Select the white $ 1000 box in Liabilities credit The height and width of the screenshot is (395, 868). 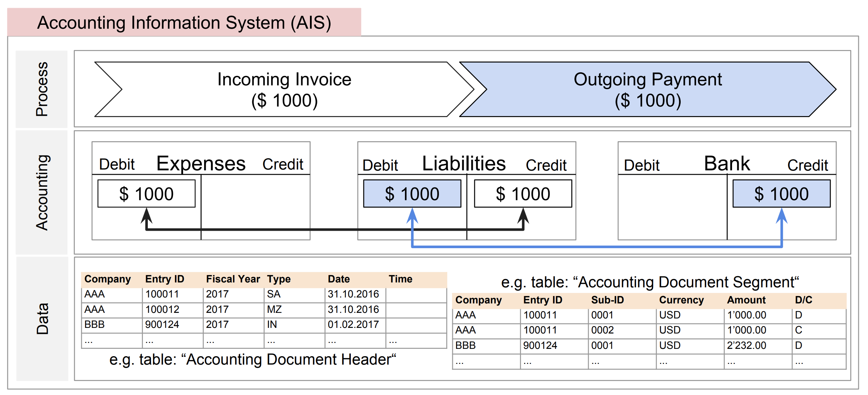click(523, 194)
